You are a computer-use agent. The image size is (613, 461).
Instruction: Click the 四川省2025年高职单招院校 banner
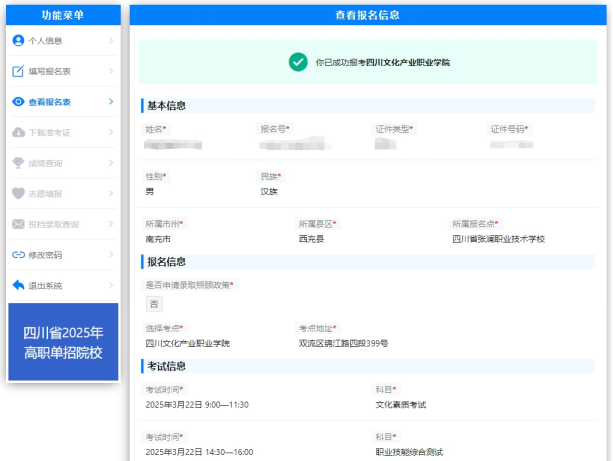coord(63,342)
